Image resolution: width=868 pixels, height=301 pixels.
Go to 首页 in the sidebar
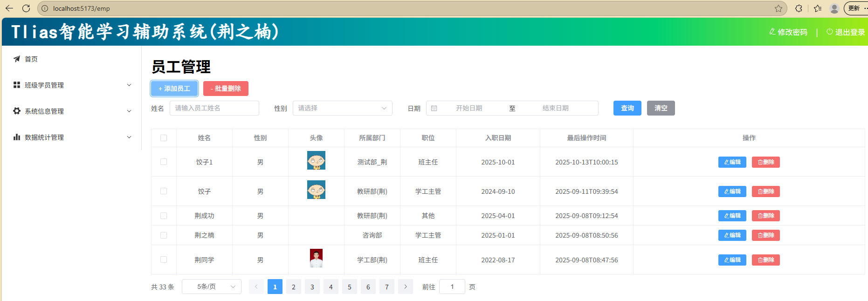coord(31,59)
